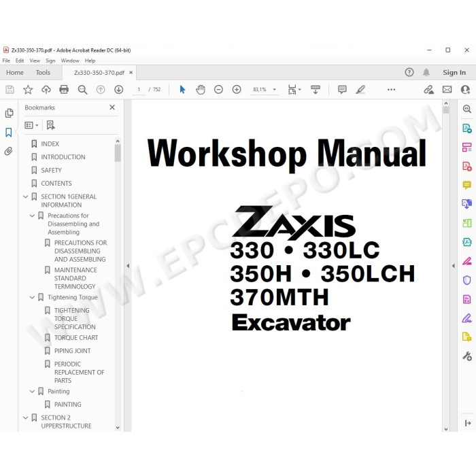Collapse SECTION 2 UPPERSTRUCTURE bookmark
Screen dimensions: 476x476
coord(26,418)
